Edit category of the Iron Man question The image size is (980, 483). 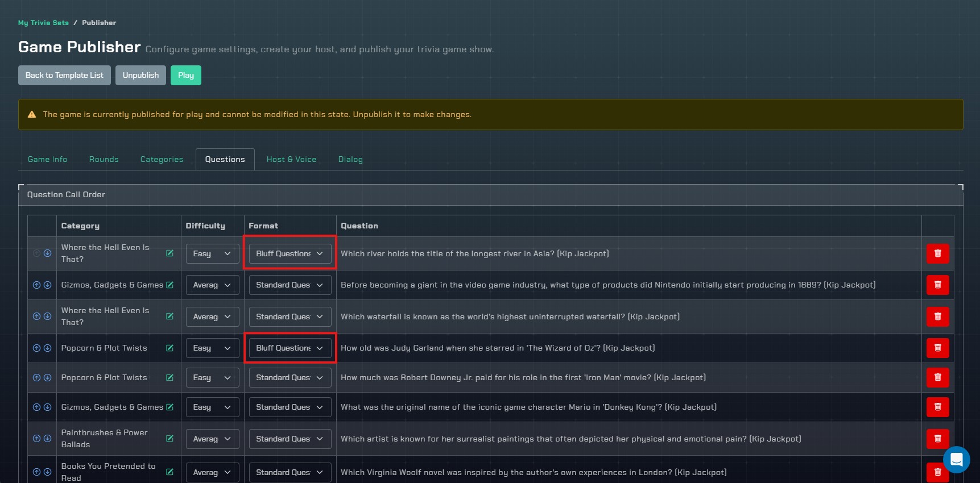point(169,378)
